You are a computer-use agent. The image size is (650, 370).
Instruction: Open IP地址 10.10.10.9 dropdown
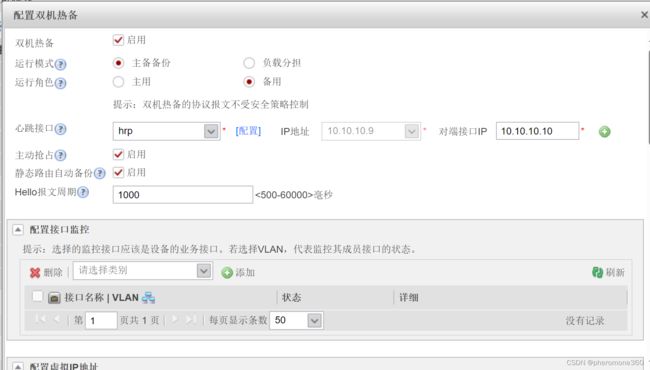[411, 131]
